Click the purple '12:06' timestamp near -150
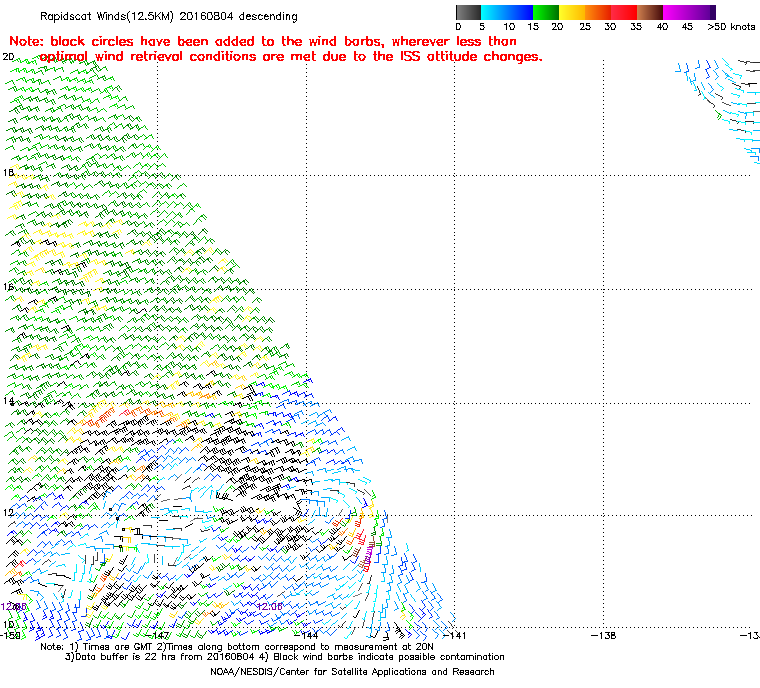The width and height of the screenshot is (760, 688). [14, 607]
